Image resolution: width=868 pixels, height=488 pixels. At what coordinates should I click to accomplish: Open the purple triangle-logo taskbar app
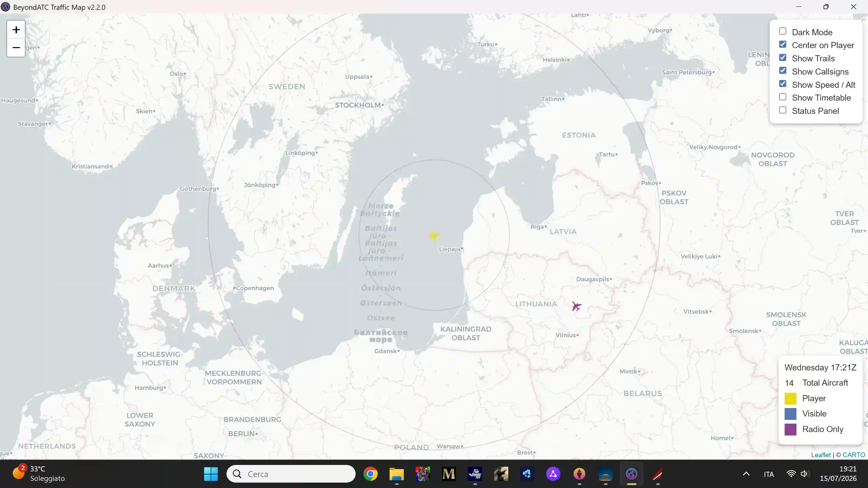click(x=553, y=474)
